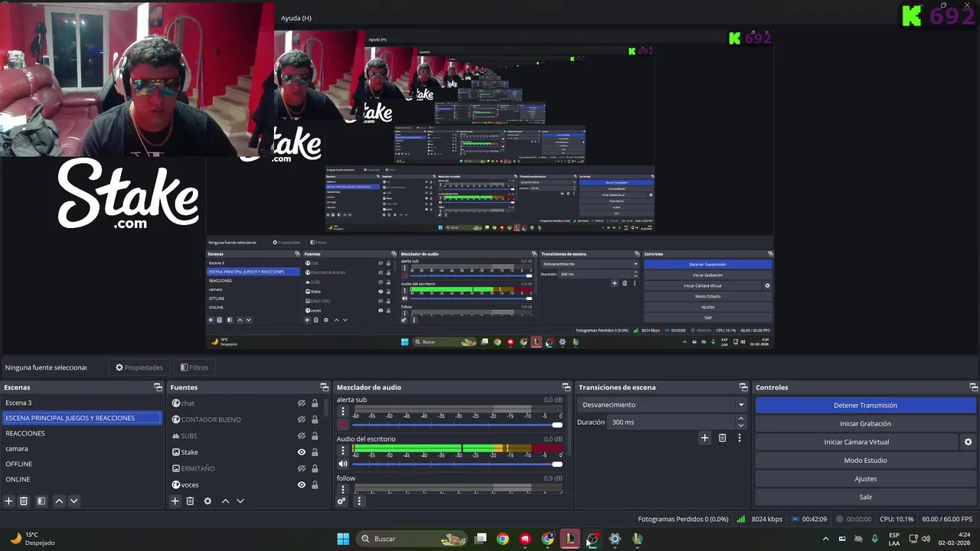Unlock the chat source
Image resolution: width=980 pixels, height=551 pixels.
[x=314, y=403]
